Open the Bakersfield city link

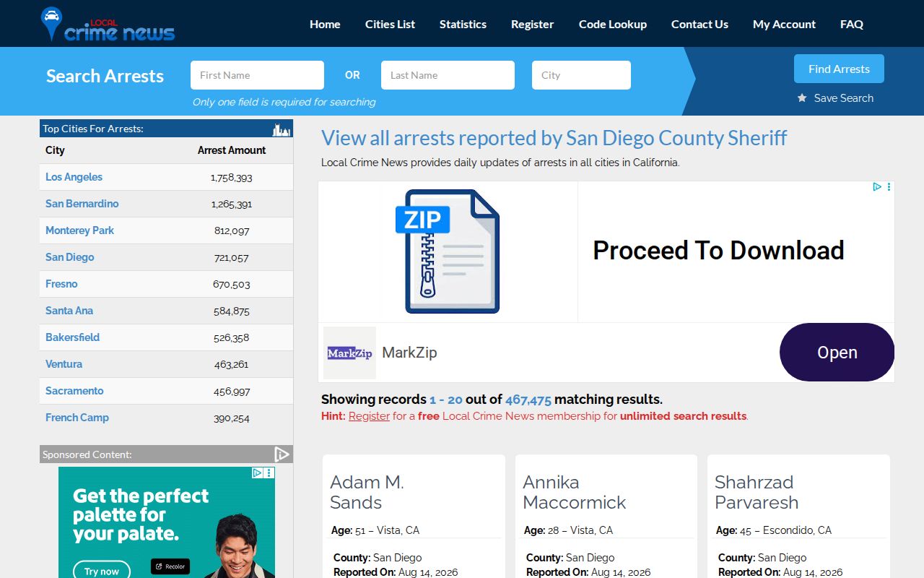coord(72,337)
